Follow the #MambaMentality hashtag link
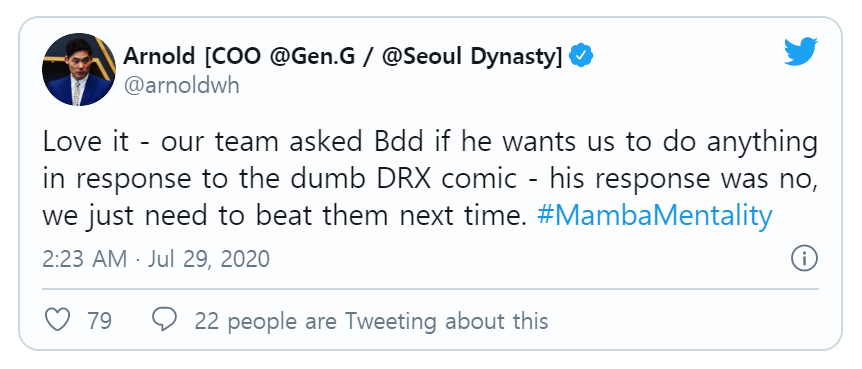Viewport: 862px width, 369px height. [x=654, y=216]
